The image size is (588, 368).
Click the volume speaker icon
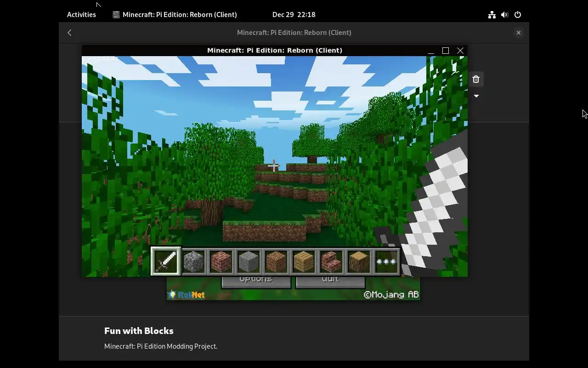(504, 15)
